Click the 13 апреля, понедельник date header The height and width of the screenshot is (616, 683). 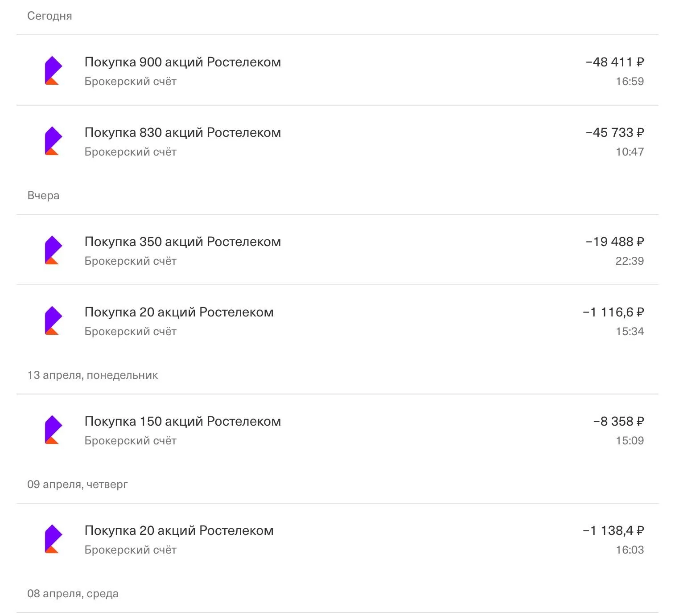tap(93, 375)
